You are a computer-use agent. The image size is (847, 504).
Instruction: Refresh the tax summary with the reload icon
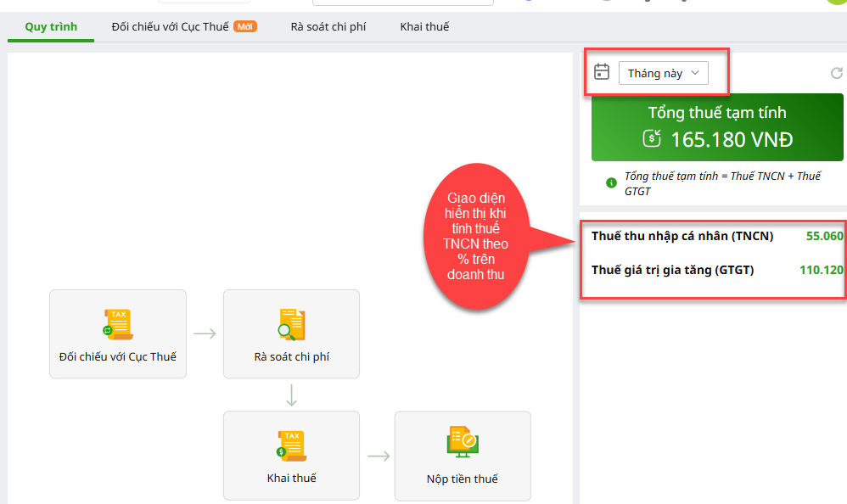(x=836, y=73)
